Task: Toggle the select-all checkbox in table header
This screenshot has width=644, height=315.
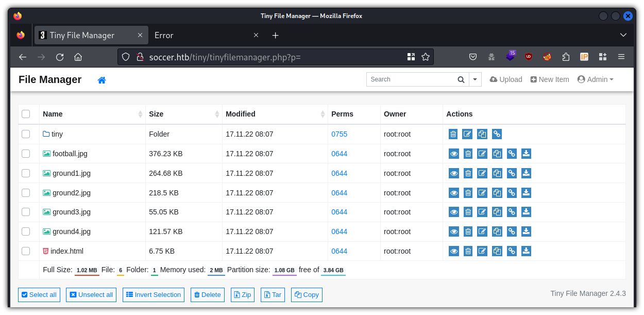Action: (x=26, y=114)
